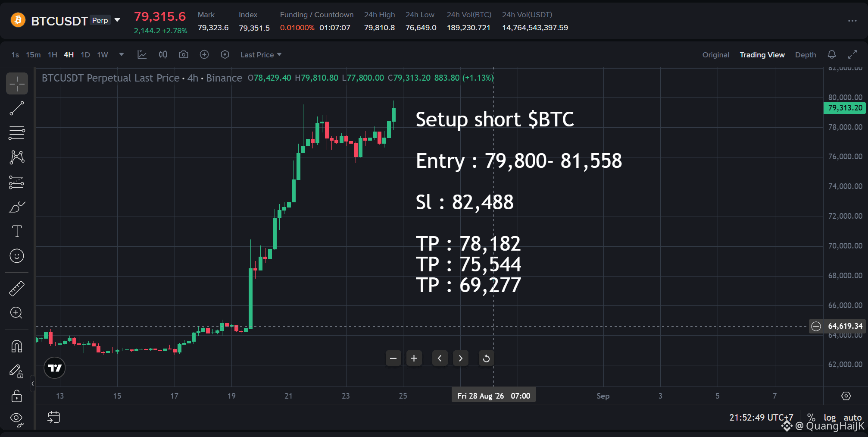This screenshot has width=868, height=437.
Task: Click the Index price label link
Action: point(248,15)
